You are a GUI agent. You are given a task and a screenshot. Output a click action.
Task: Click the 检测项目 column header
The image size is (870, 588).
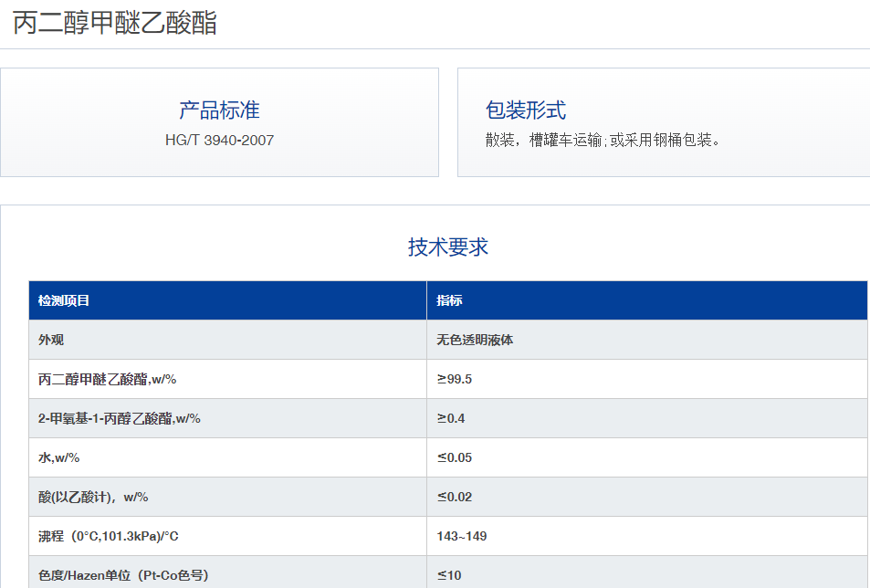(64, 300)
